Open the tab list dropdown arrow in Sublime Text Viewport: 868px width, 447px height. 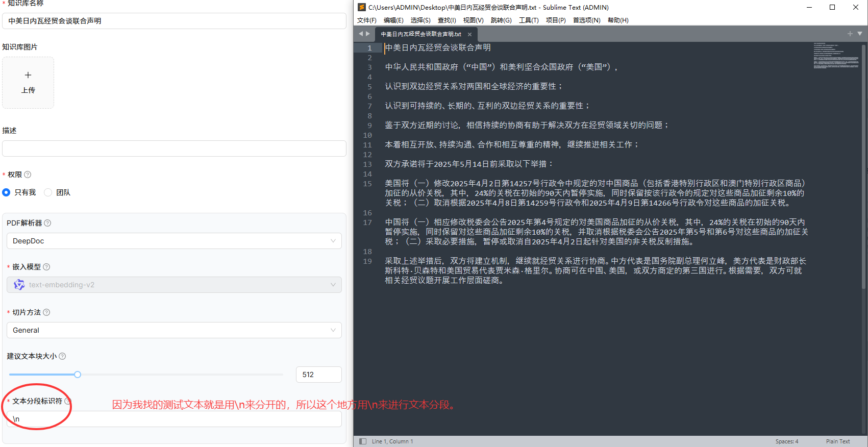tap(860, 34)
